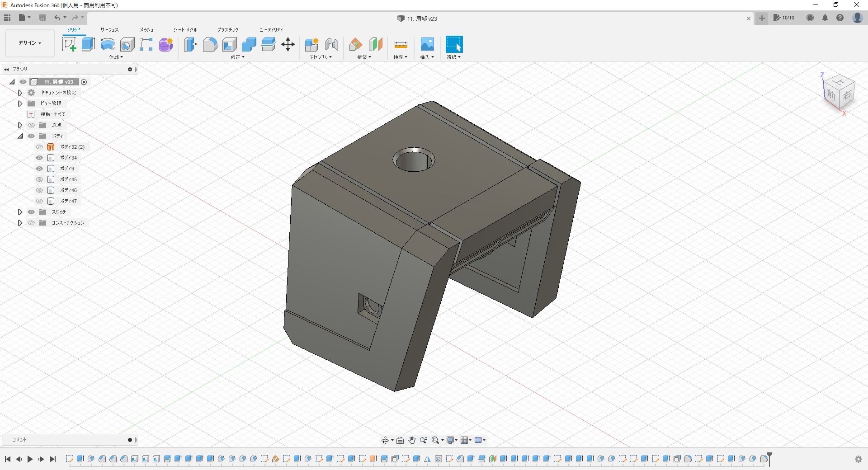The image size is (868, 470).
Task: Pick the Shell tool icon
Action: coord(230,44)
